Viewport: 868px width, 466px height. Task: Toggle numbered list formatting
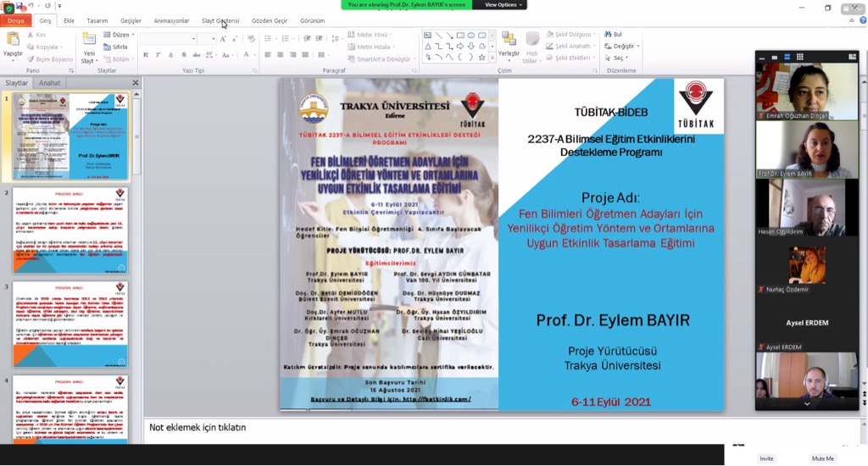287,39
